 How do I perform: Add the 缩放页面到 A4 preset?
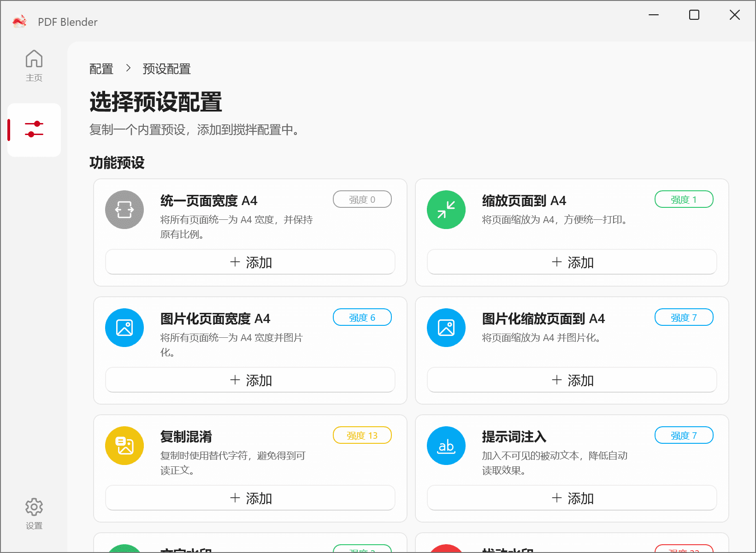tap(572, 262)
